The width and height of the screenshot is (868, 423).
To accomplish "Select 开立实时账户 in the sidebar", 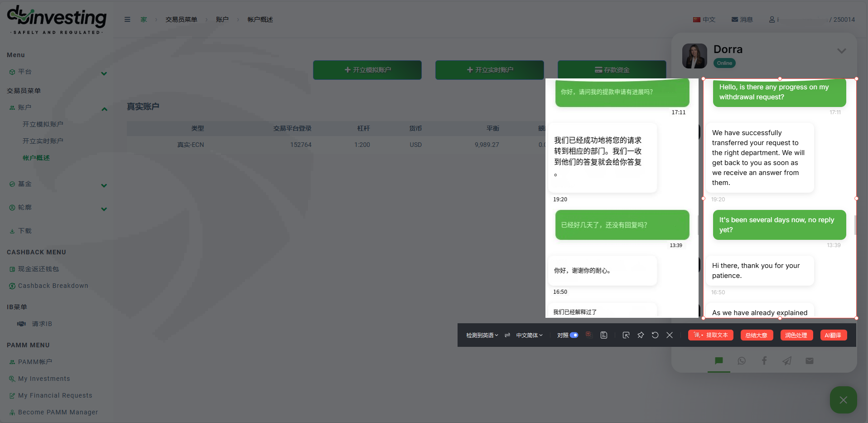I will [43, 141].
